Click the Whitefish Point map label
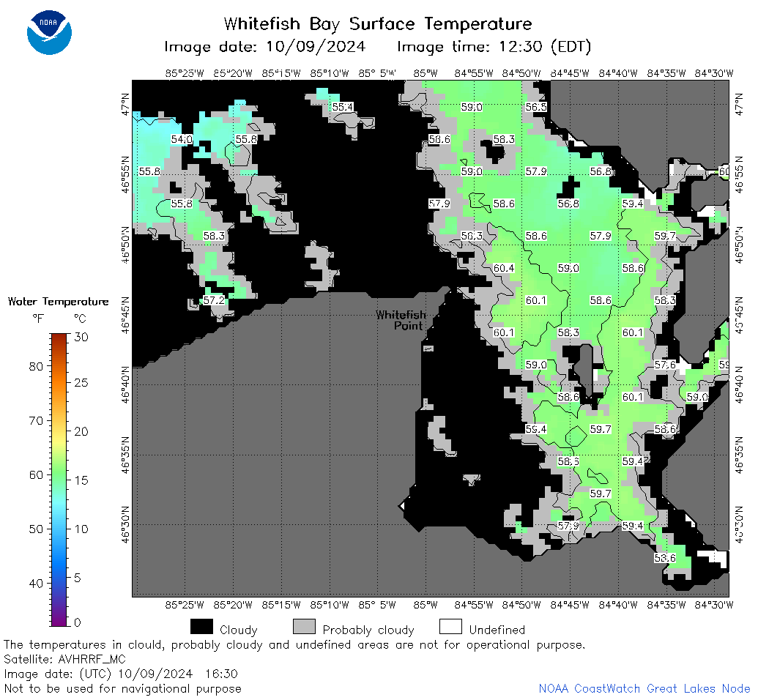Image resolution: width=758 pixels, height=700 pixels. click(402, 321)
